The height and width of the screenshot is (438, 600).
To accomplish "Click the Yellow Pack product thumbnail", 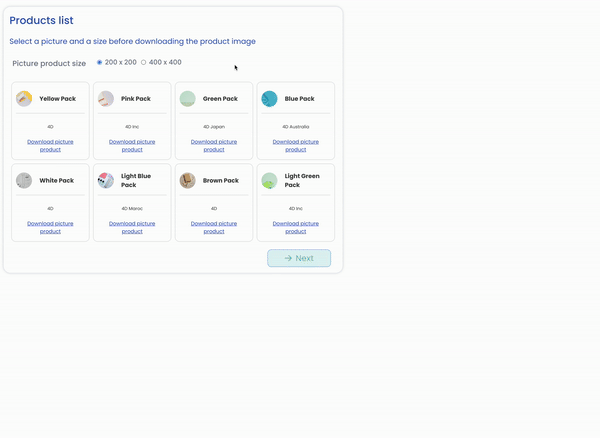I will pyautogui.click(x=24, y=99).
